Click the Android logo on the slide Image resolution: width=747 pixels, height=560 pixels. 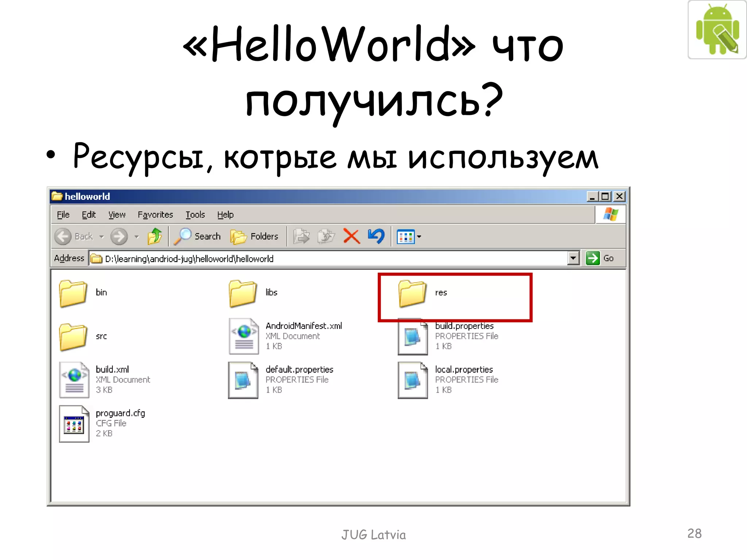pyautogui.click(x=717, y=30)
